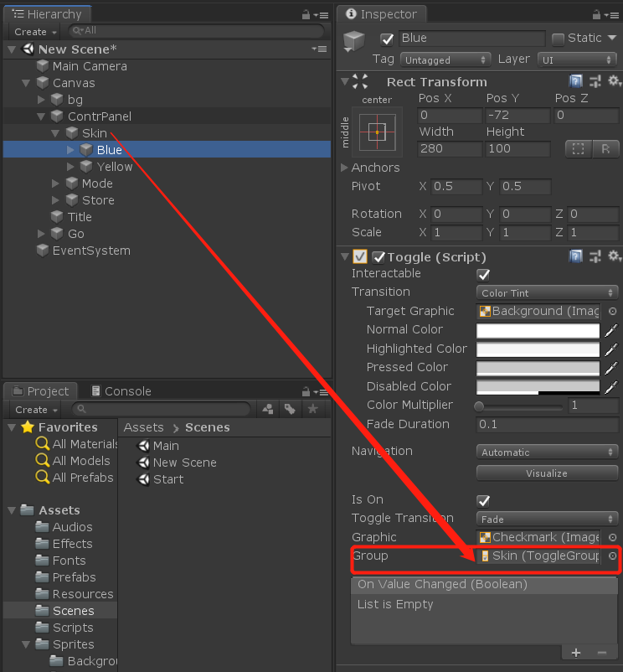Click the Target Graphic object picker circle
Image resolution: width=623 pixels, height=672 pixels.
613,311
